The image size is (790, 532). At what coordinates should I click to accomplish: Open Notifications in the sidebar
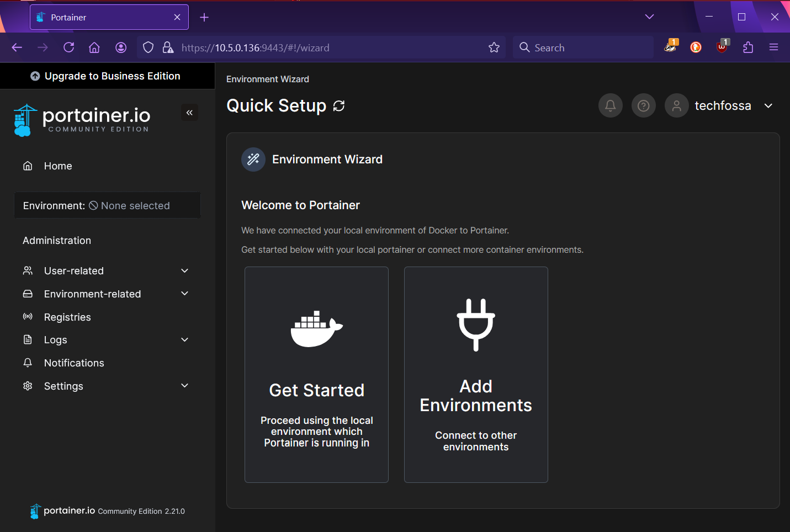pos(74,363)
